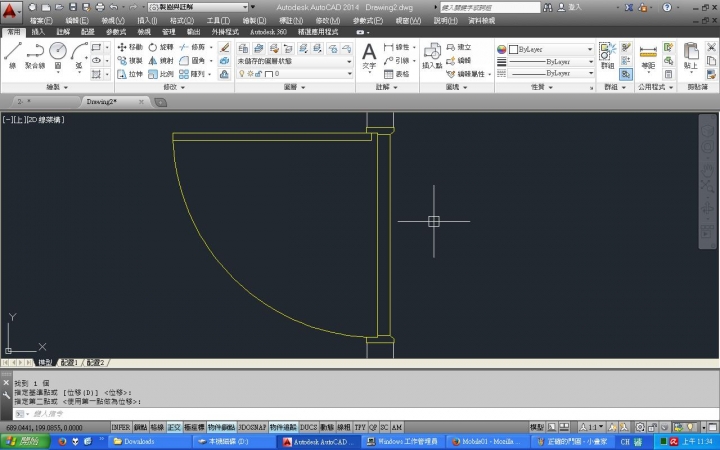
Task: Open the layer state dropdown 未儲存的圖層狀態
Action: [x=294, y=61]
